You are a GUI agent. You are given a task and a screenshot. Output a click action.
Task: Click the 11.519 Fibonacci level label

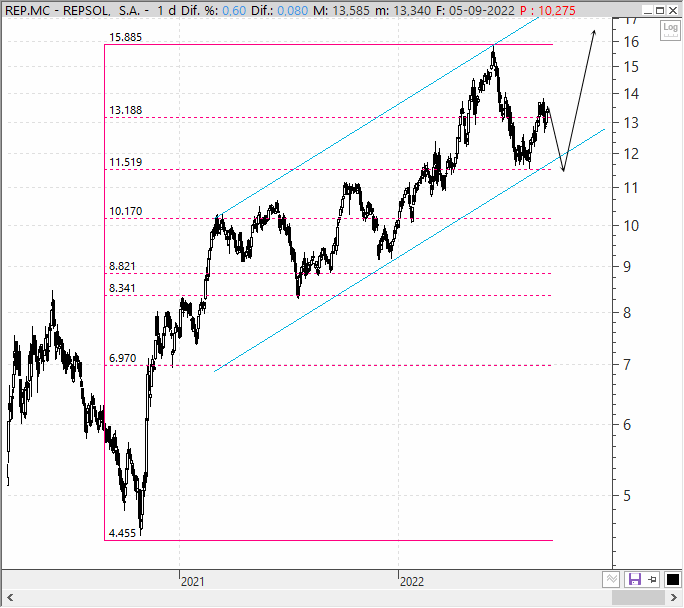click(125, 162)
